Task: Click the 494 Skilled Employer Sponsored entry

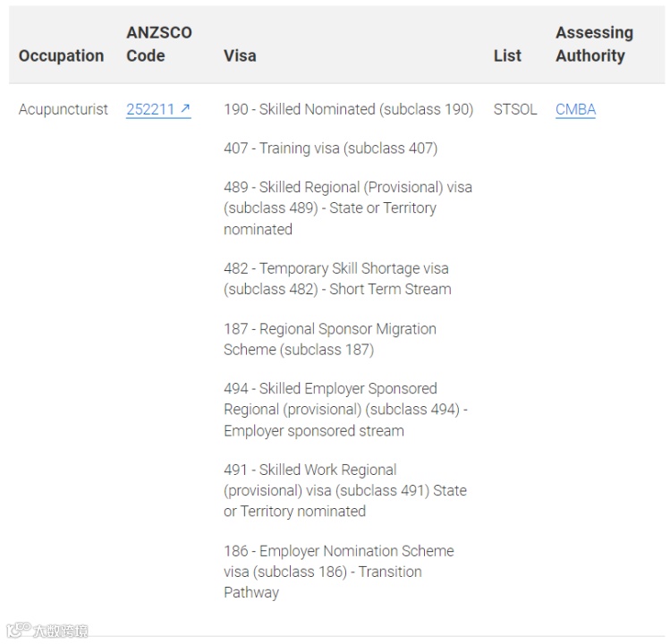Action: tap(345, 410)
